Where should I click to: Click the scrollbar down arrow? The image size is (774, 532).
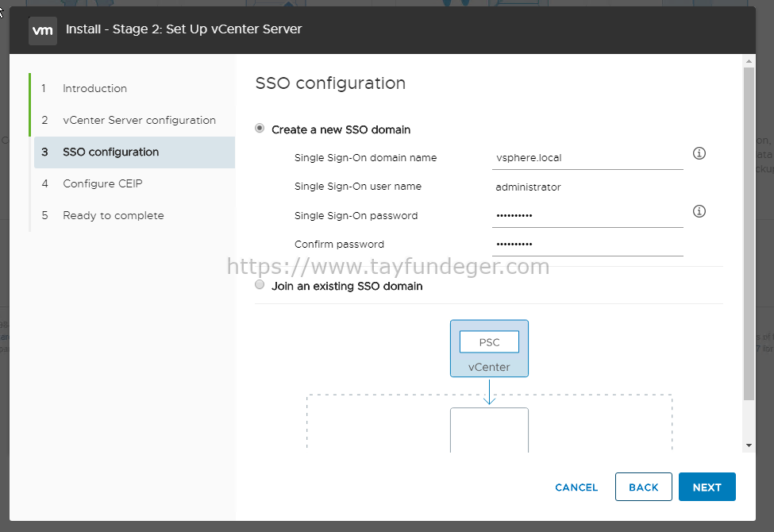749,445
